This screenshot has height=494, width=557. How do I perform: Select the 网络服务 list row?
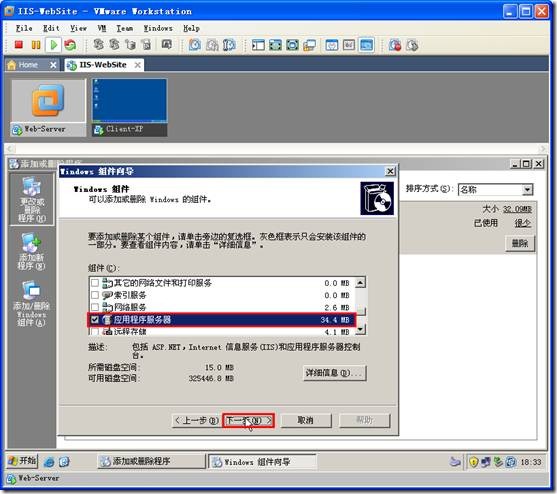tap(222, 307)
